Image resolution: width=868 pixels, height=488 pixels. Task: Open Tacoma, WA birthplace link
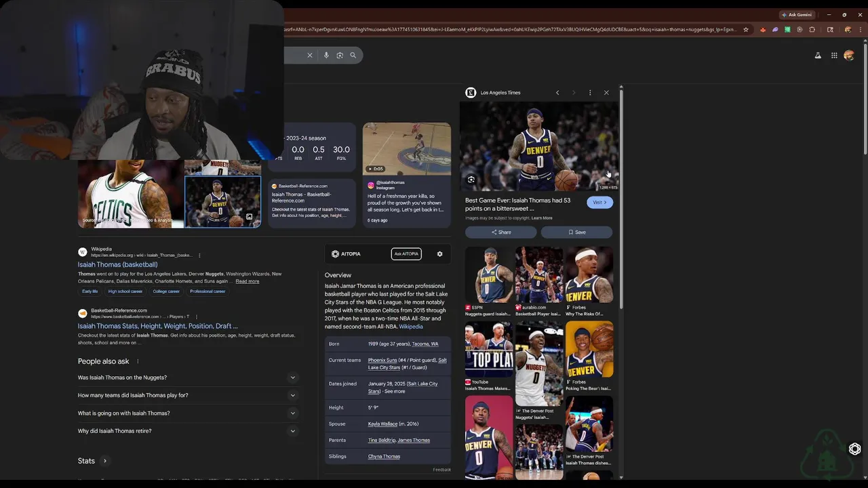425,344
